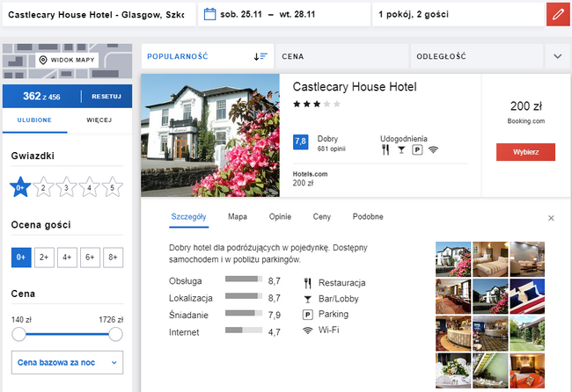This screenshot has width=572, height=392.
Task: Open the calendar icon for dates
Action: point(209,14)
